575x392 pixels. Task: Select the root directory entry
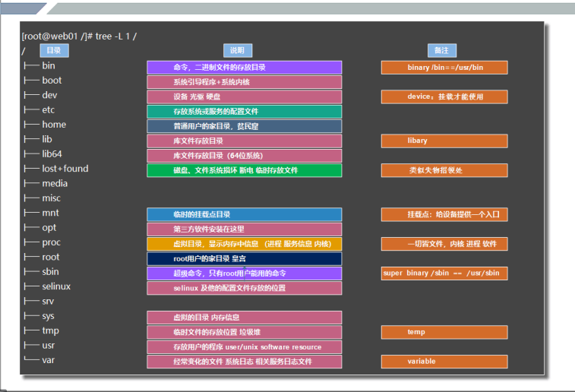(x=51, y=257)
